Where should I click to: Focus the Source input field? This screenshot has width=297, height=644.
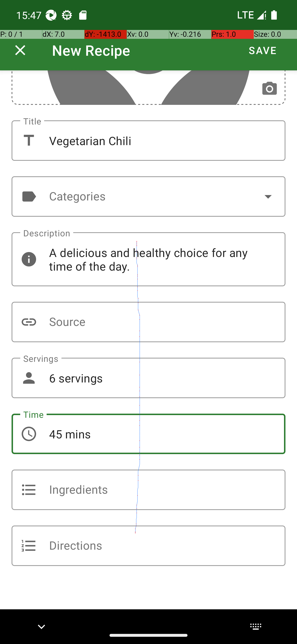[x=148, y=322]
